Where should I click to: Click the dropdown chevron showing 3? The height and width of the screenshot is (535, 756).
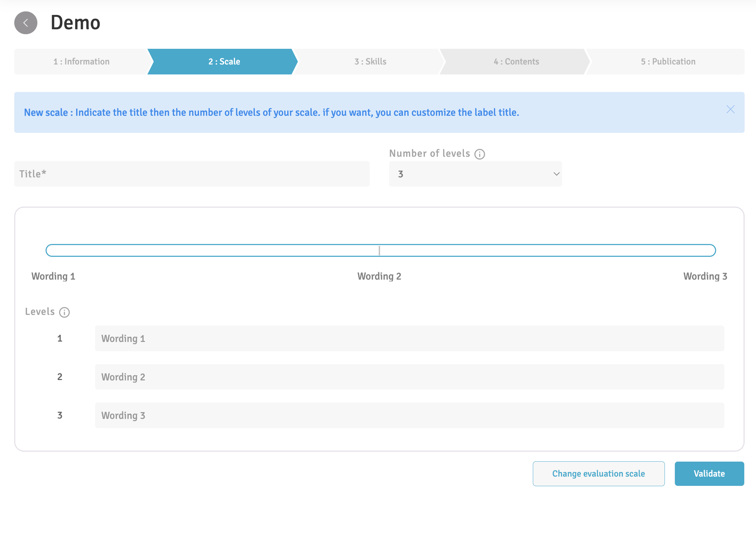tap(556, 174)
